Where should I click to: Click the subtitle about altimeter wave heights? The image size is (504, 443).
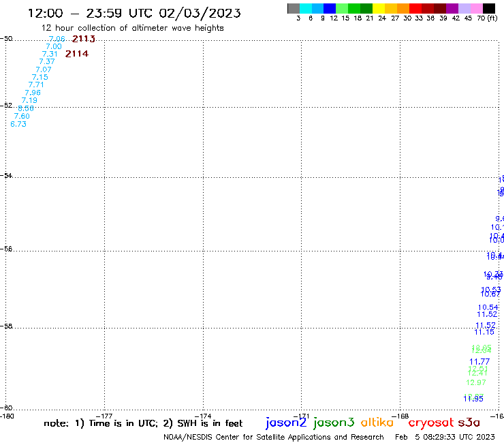(132, 28)
